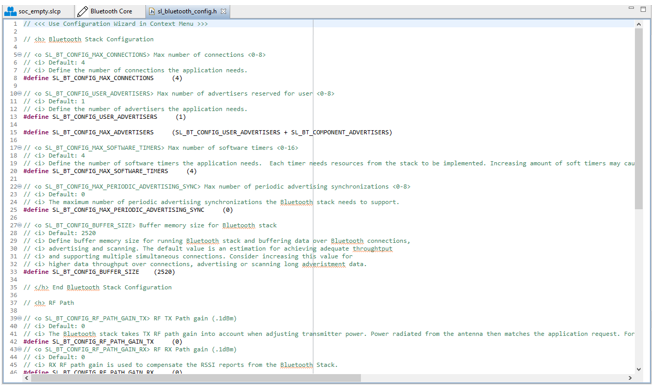Collapse the PERIODIC_ADVERTISING_SYNC comment fold at line 22
Screen dimensions: 652x387
[20, 187]
